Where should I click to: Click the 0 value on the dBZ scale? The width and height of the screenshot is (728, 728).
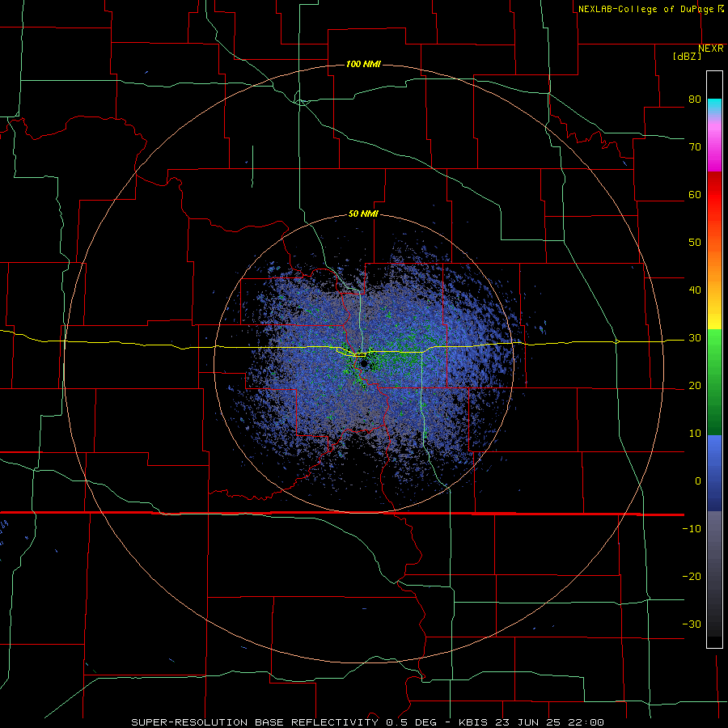698,481
